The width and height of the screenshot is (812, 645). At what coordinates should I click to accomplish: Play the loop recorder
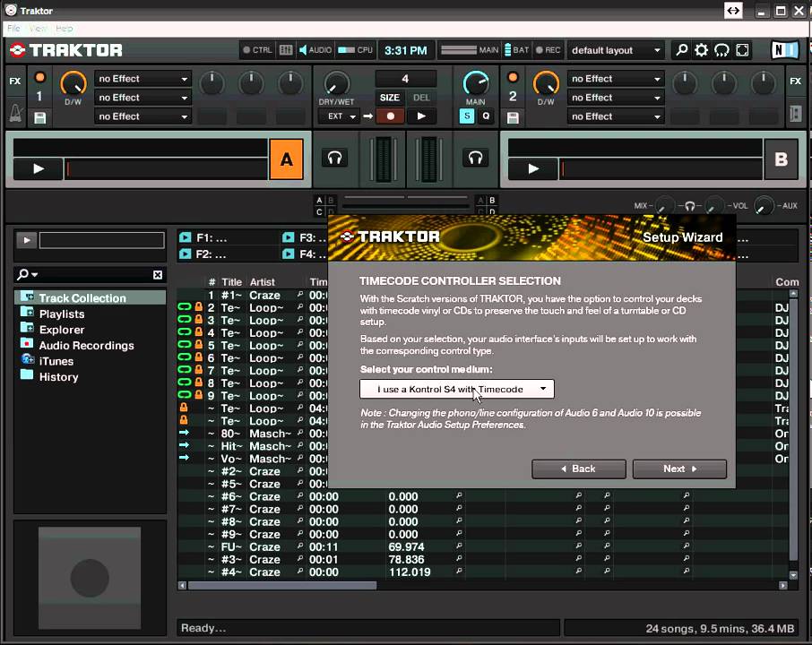(421, 116)
